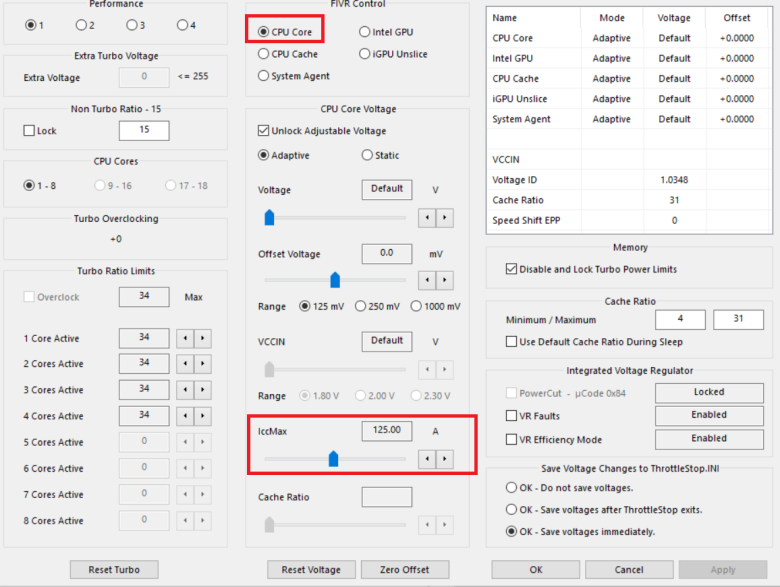The image size is (780, 587).
Task: Click left arrow stepper for 4 Cores Active
Action: coord(185,416)
